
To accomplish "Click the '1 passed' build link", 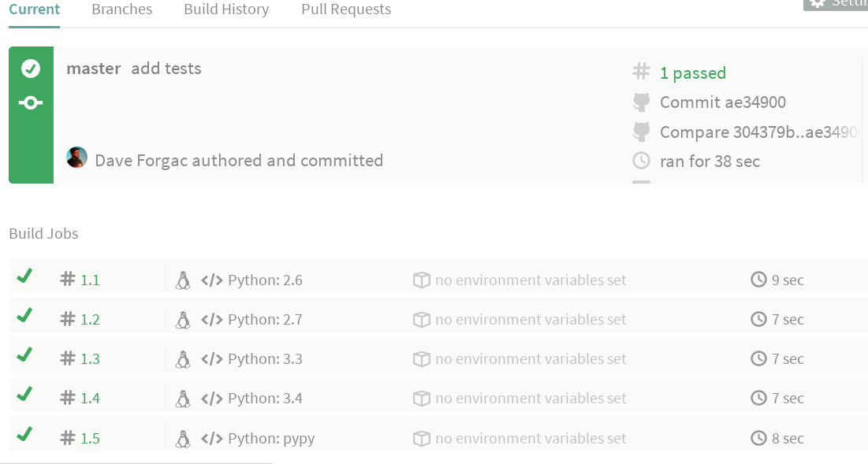I will tap(692, 73).
